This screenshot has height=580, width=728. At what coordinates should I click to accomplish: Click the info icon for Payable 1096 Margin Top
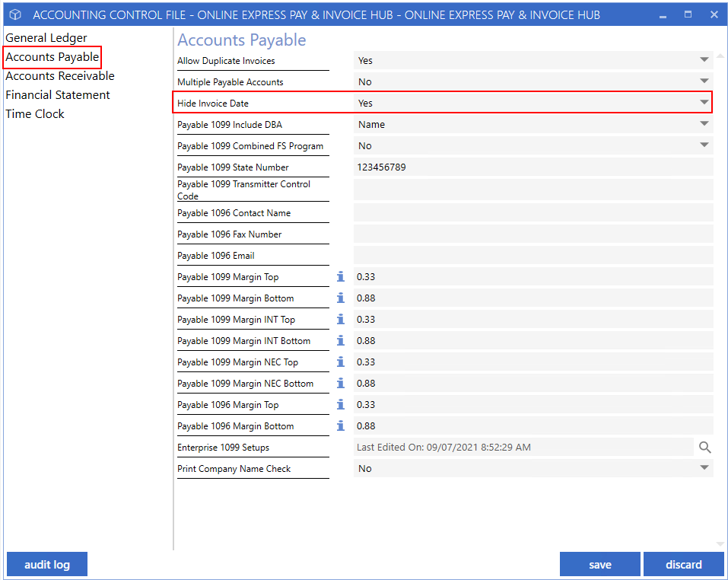tap(340, 405)
